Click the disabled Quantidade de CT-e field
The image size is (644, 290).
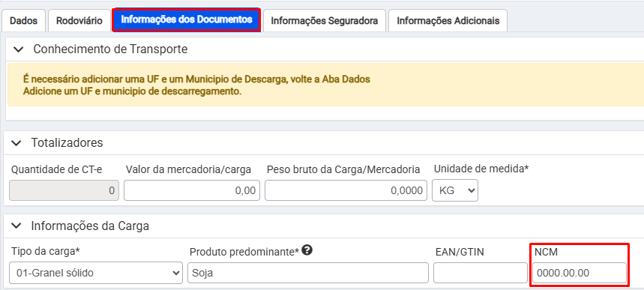pos(64,190)
